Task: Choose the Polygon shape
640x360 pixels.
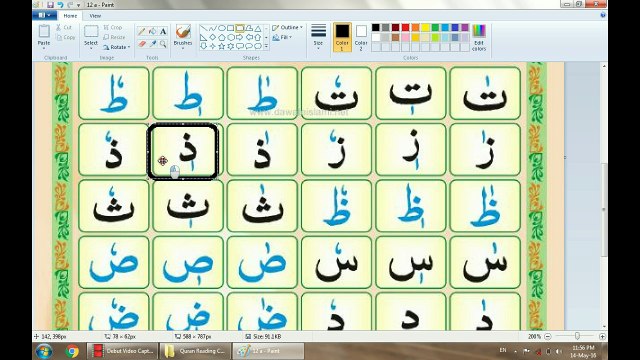Action: (x=249, y=29)
